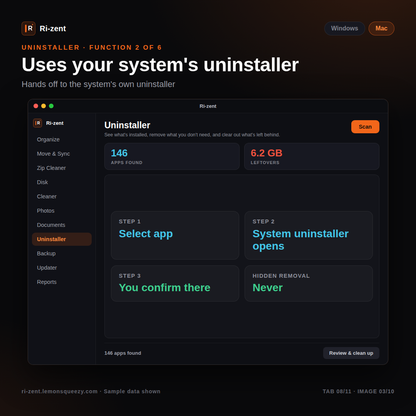The width and height of the screenshot is (416, 416).
Task: Go to Zip Cleaner section
Action: click(x=51, y=168)
